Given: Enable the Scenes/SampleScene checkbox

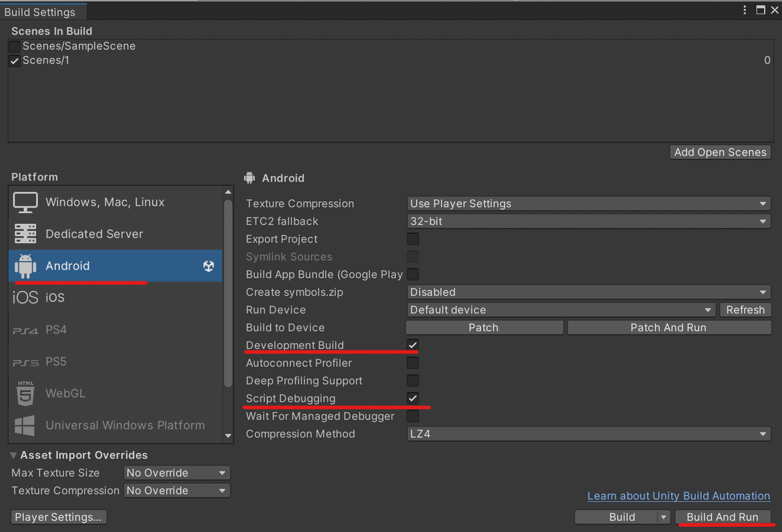Looking at the screenshot, I should click(14, 47).
